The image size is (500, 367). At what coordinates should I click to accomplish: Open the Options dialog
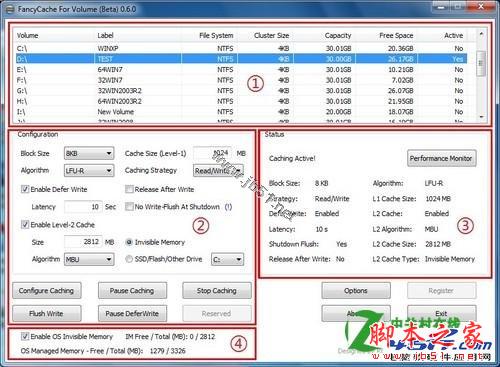coord(356,291)
